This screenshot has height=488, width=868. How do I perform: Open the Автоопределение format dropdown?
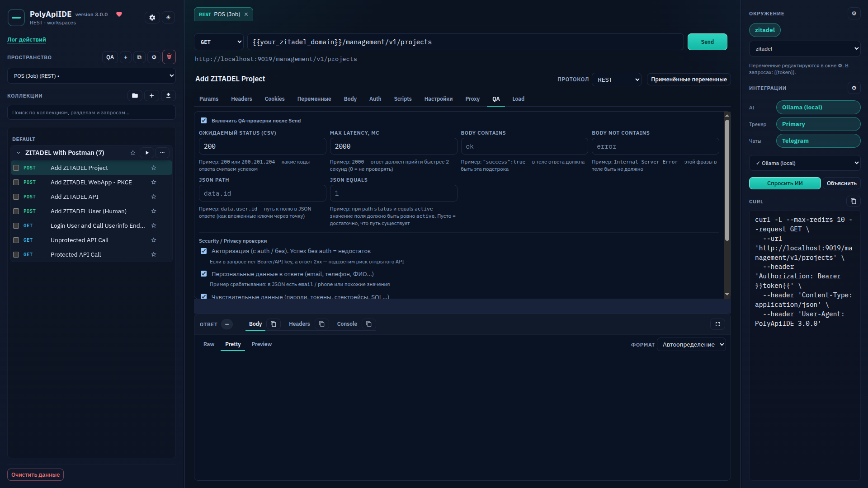coord(691,345)
